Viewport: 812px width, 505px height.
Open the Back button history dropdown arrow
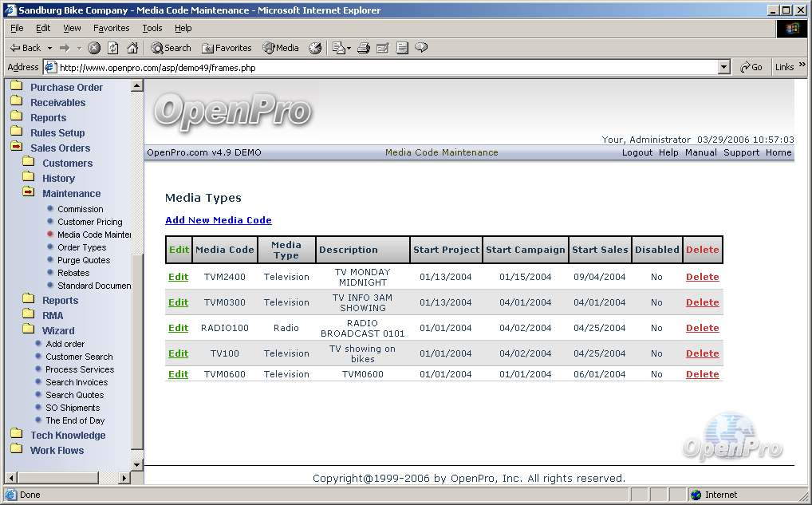tap(49, 48)
